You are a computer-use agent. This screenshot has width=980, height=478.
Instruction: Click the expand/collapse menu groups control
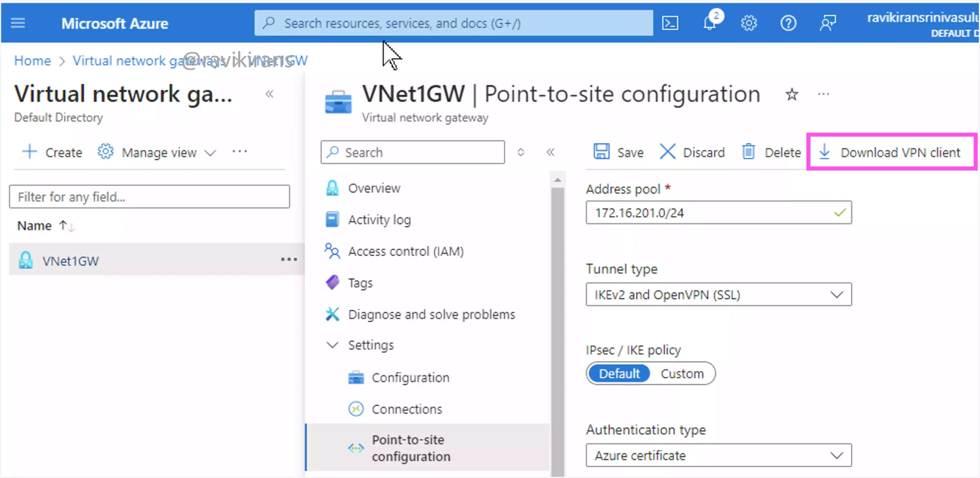tap(521, 152)
